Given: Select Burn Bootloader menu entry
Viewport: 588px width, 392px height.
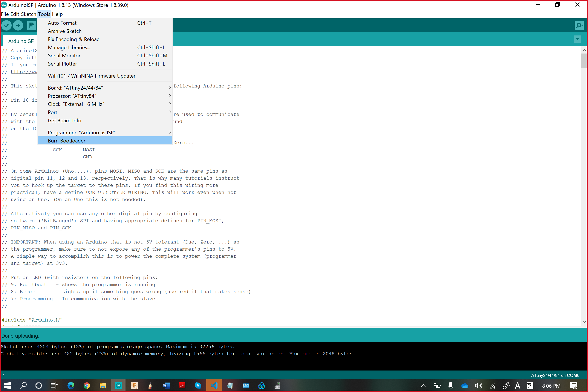Looking at the screenshot, I should (x=67, y=141).
